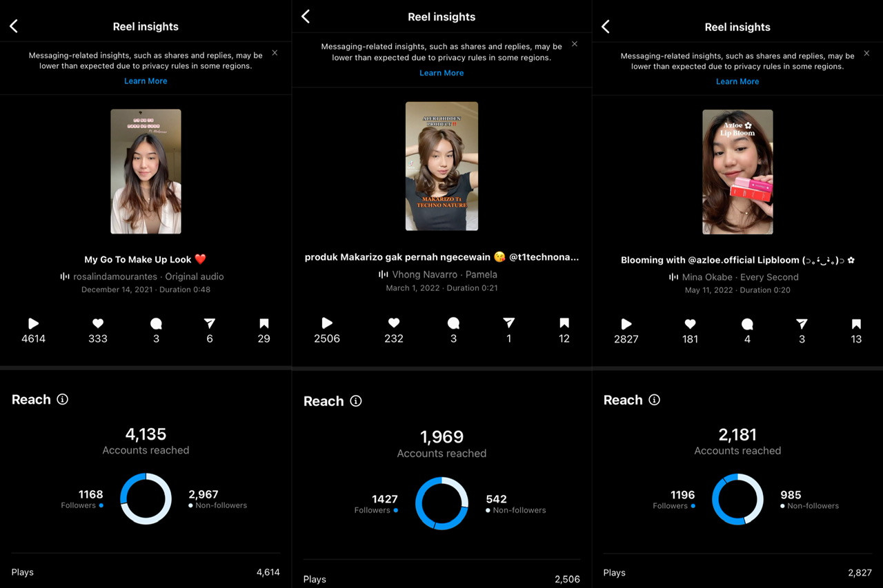
Task: Open Reach info icon above 1,969 accounts
Action: pos(356,401)
